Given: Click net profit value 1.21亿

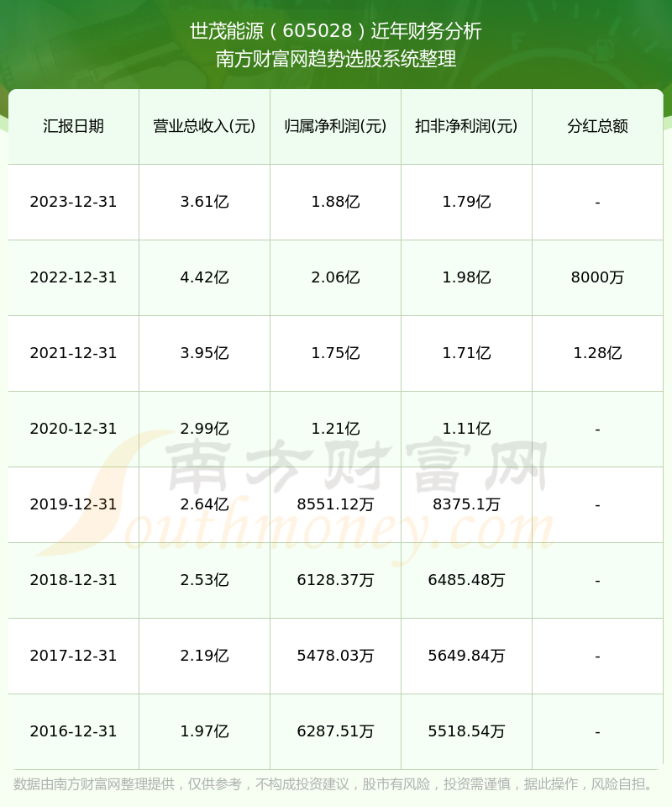Looking at the screenshot, I should (336, 429).
